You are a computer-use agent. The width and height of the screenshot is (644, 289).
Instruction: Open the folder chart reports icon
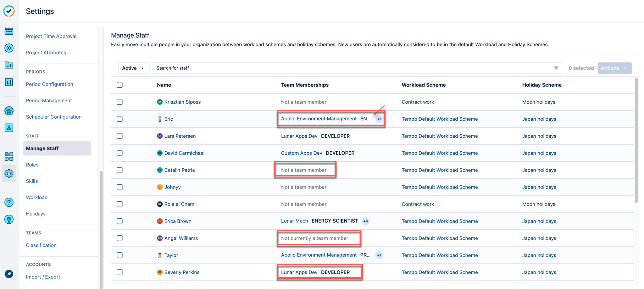click(9, 65)
